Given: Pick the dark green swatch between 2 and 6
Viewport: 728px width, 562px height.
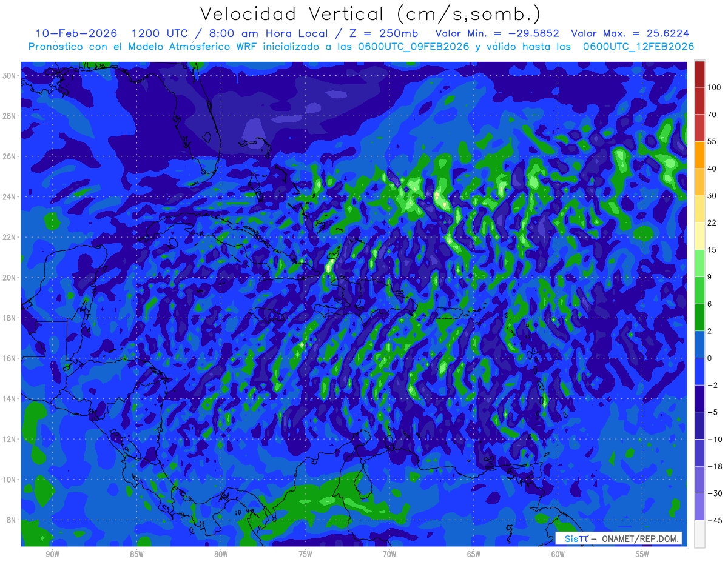Looking at the screenshot, I should (699, 317).
